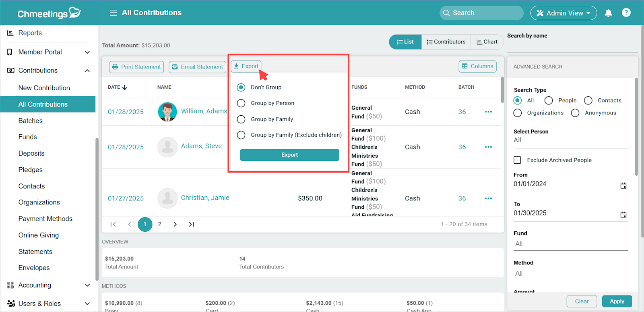
Task: Click the Contributions sidebar icon
Action: 10,71
